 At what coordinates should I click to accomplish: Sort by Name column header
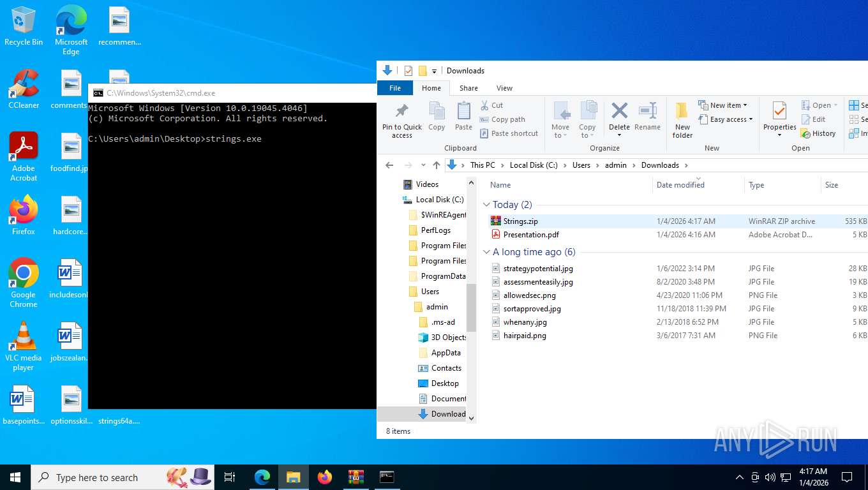tap(569, 184)
